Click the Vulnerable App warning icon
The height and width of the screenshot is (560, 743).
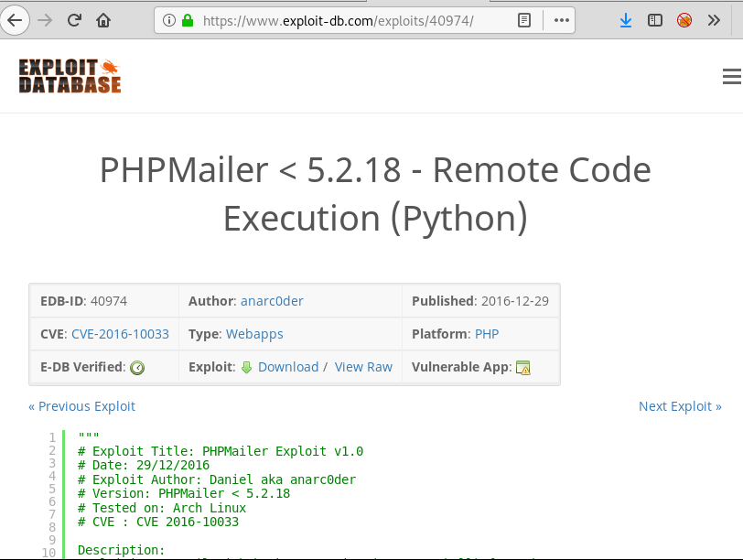point(523,367)
